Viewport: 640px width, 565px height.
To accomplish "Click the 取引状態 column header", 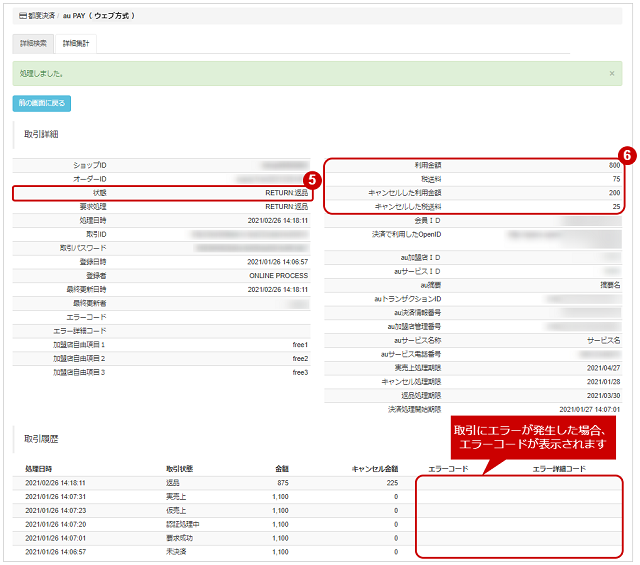I will pyautogui.click(x=179, y=469).
